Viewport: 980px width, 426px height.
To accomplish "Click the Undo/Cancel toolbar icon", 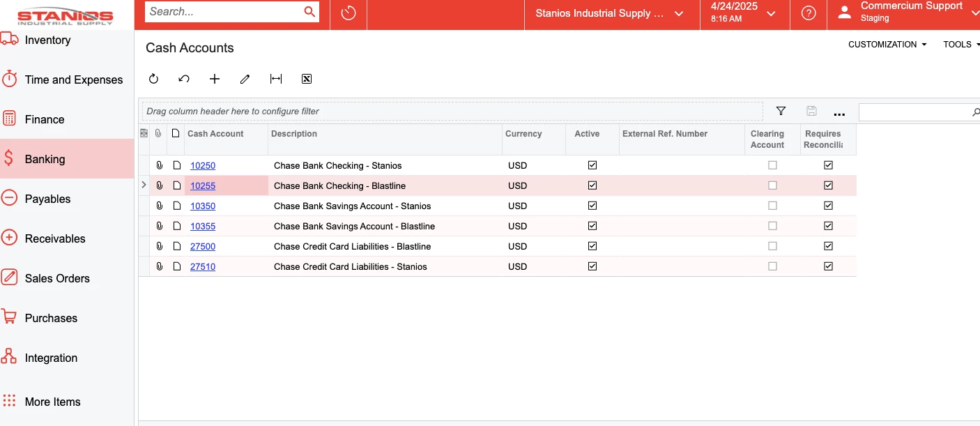I will [x=184, y=79].
